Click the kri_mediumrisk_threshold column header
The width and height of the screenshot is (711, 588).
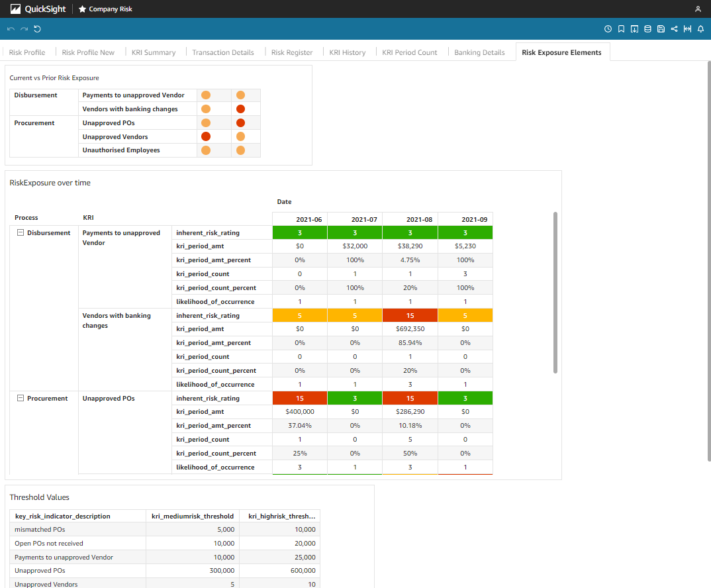tap(192, 516)
